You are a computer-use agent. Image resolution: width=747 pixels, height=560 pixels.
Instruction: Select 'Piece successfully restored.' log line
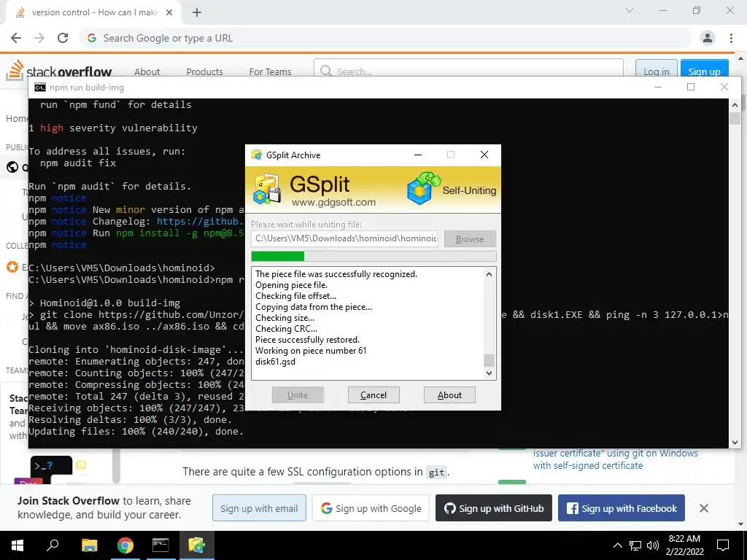pos(307,340)
